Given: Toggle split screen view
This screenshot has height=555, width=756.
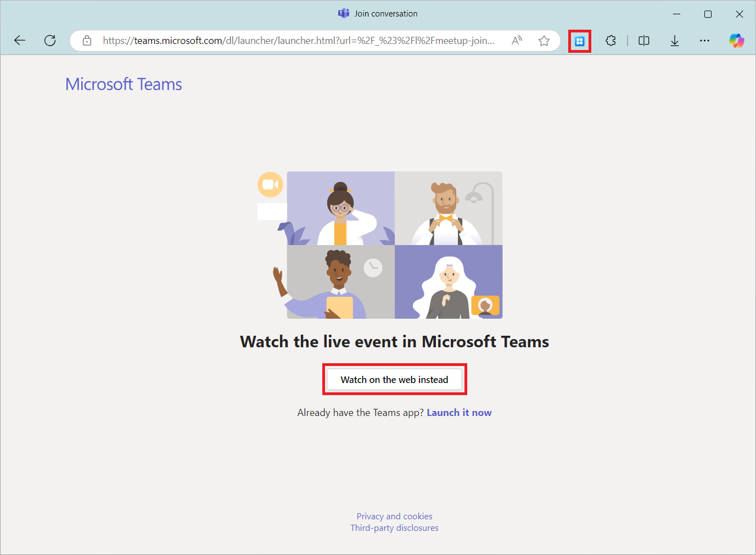Looking at the screenshot, I should (x=644, y=41).
